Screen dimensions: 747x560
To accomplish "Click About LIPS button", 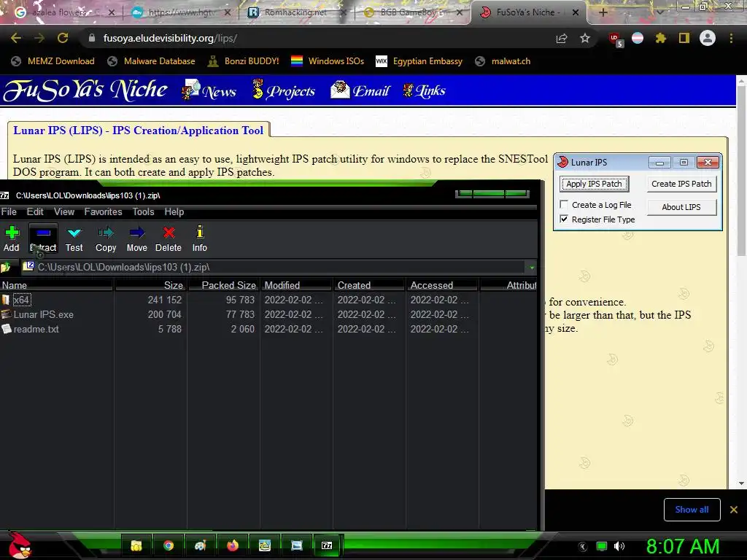I will coord(681,207).
